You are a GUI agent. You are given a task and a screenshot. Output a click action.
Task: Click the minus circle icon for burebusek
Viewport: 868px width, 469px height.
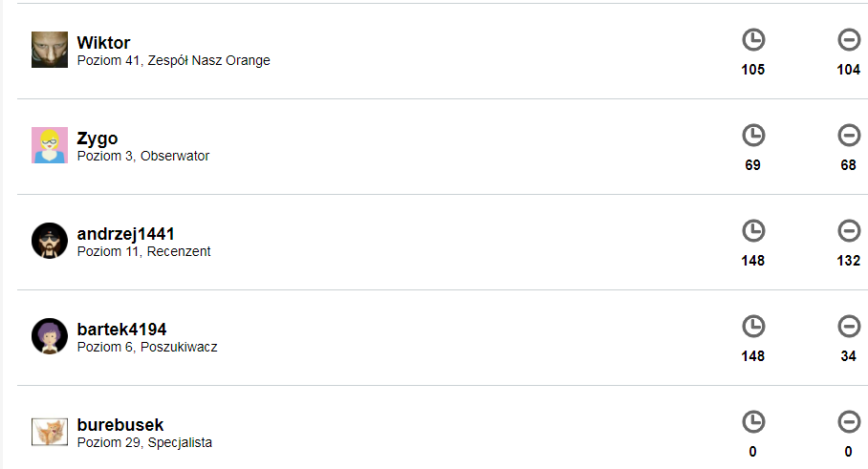(x=848, y=422)
